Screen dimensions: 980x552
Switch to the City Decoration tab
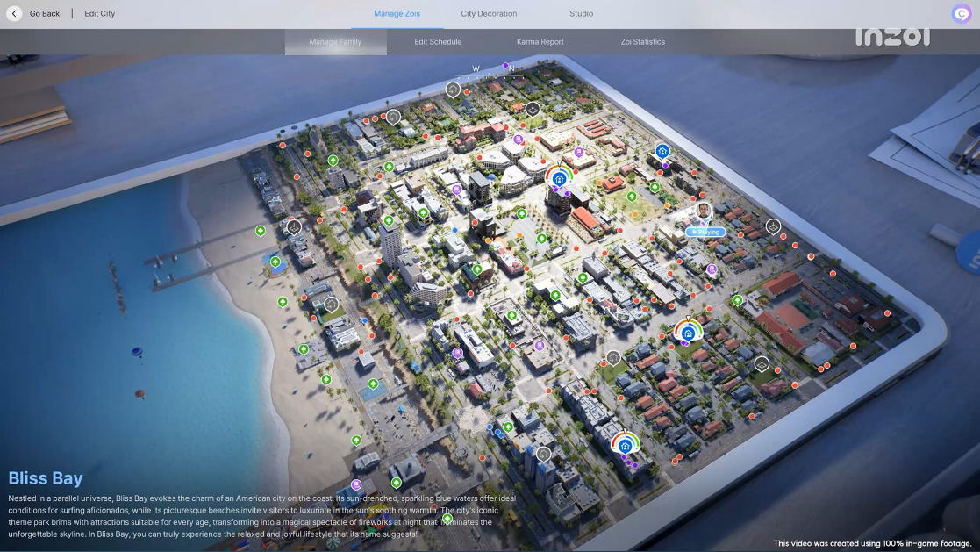pos(488,13)
